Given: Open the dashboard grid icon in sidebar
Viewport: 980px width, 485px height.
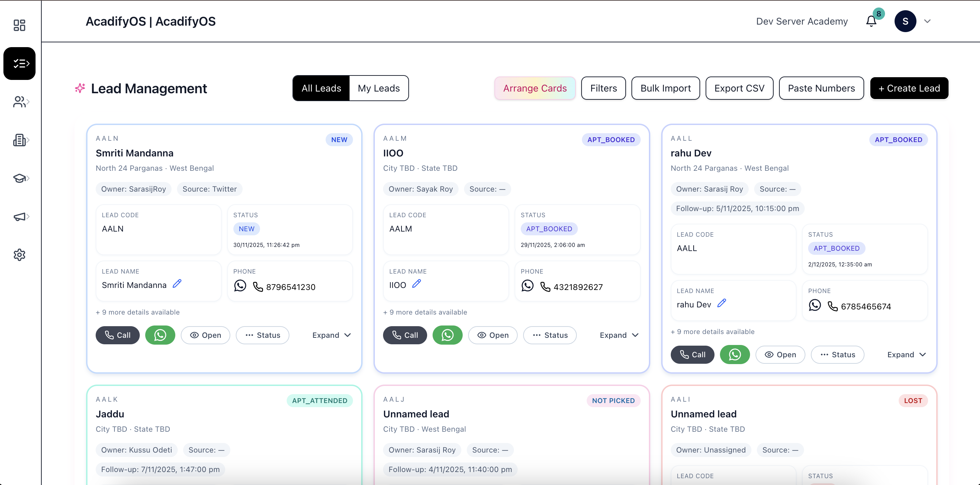Looking at the screenshot, I should [x=19, y=25].
